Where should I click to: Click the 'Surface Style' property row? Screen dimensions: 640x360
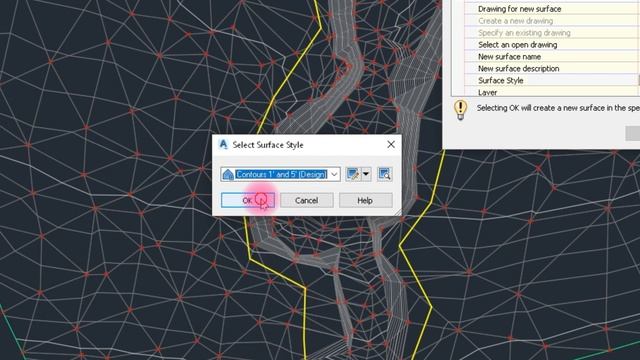552,80
